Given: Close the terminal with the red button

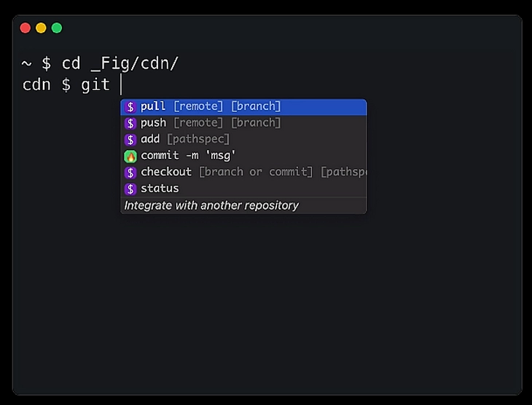Looking at the screenshot, I should point(26,28).
